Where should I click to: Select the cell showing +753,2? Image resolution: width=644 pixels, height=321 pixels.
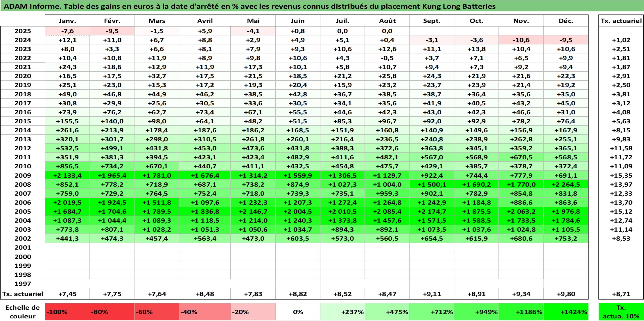(x=566, y=238)
